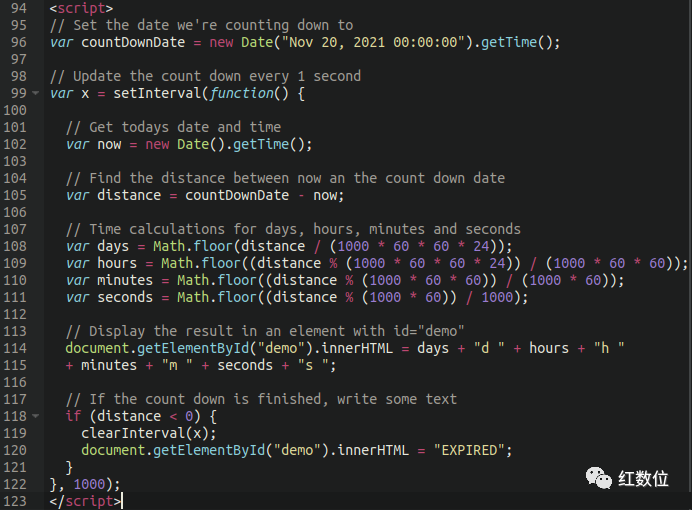Click the setInterval call on line 99

pyautogui.click(x=157, y=94)
